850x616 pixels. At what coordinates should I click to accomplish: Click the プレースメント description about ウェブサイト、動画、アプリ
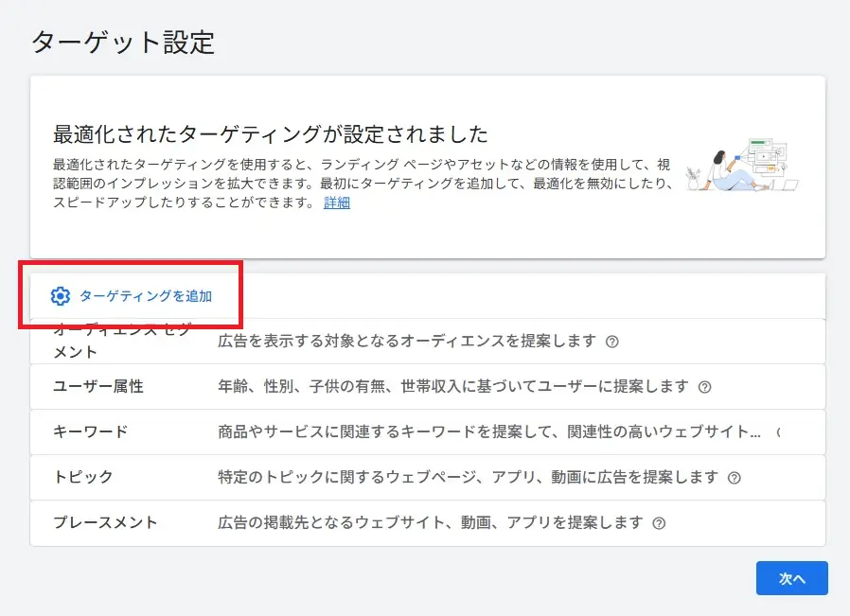430,523
